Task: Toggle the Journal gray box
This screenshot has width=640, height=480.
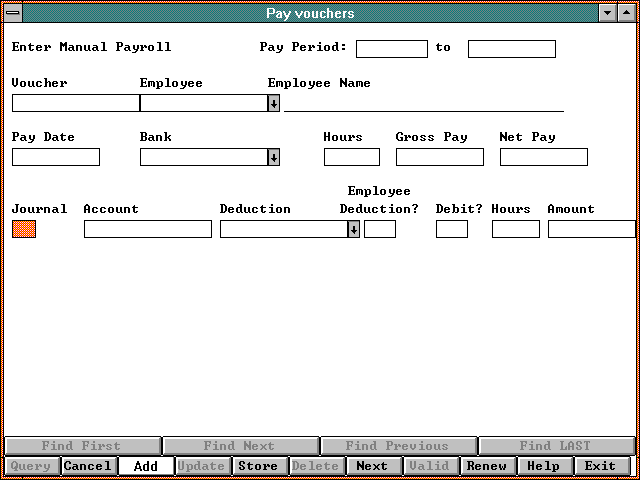Action: [24, 229]
